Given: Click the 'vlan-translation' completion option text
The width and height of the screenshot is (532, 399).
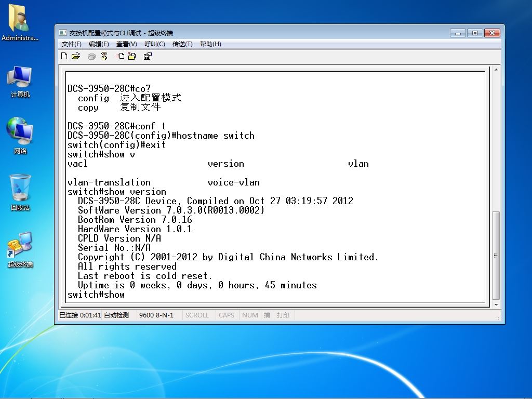Looking at the screenshot, I should [109, 182].
